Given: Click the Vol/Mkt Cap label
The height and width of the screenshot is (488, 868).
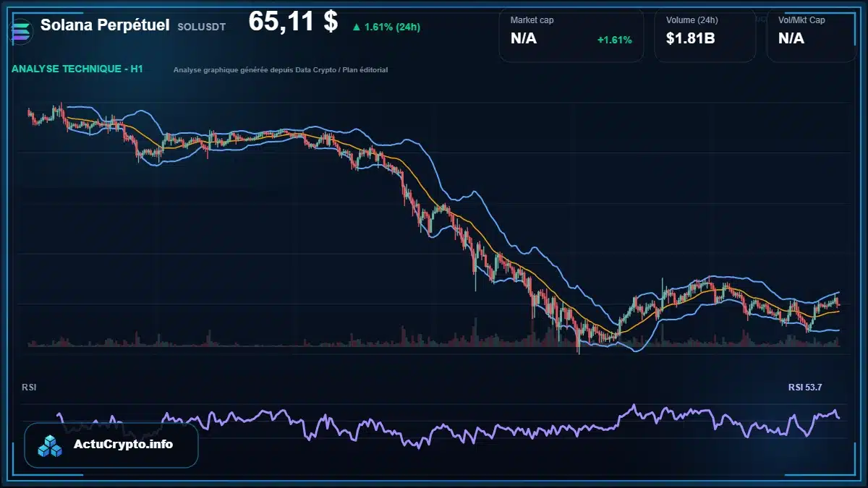Looking at the screenshot, I should 801,20.
